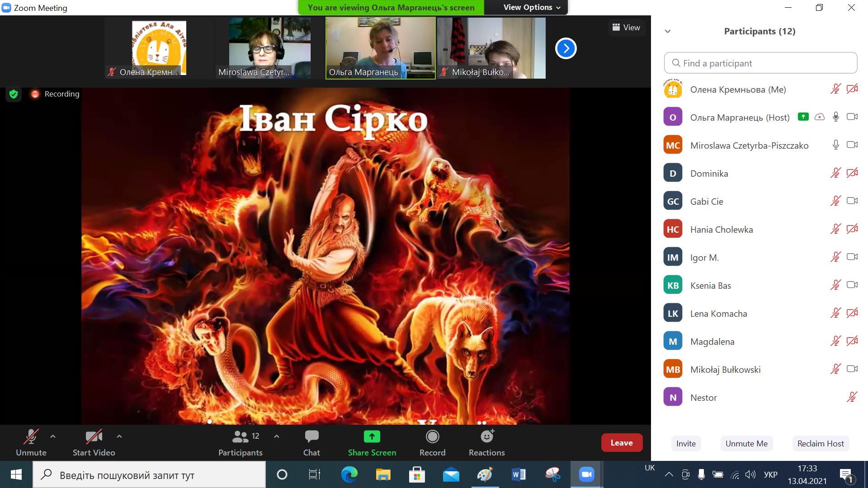
Task: Open audio options arrow next to Unmute
Action: pyautogui.click(x=53, y=436)
